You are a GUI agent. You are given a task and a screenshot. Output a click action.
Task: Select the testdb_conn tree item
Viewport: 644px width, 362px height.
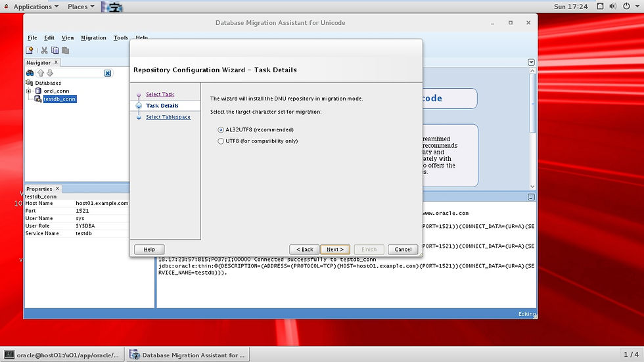(60, 99)
